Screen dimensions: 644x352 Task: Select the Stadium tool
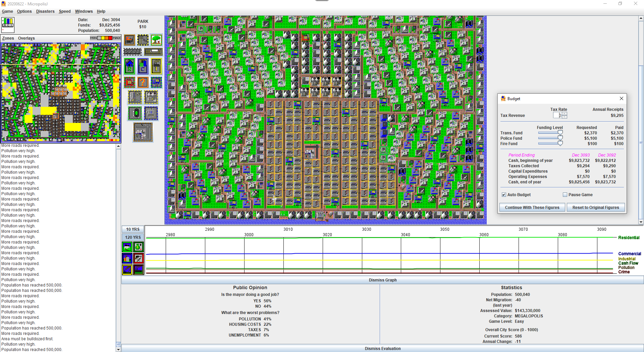(x=135, y=113)
